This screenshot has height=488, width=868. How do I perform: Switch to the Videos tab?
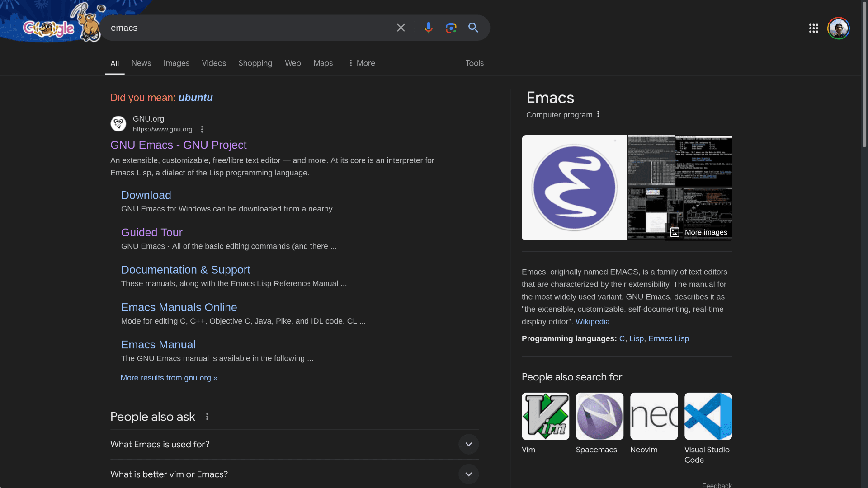tap(214, 63)
